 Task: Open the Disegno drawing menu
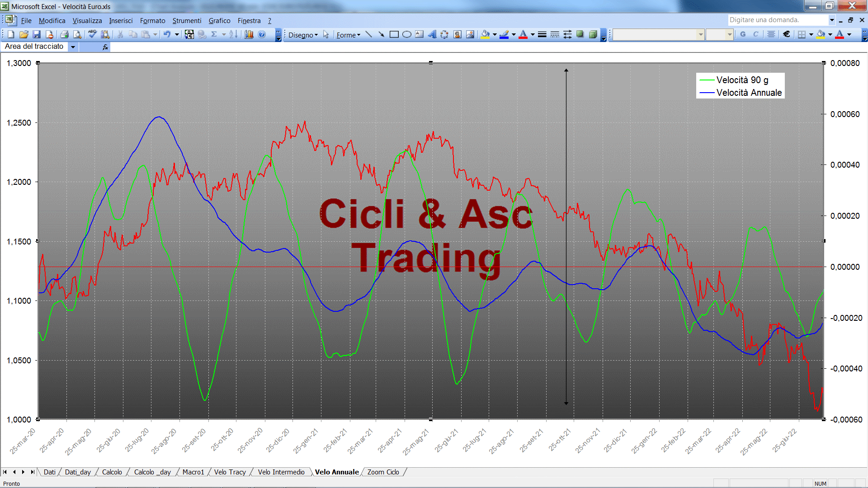pos(303,35)
